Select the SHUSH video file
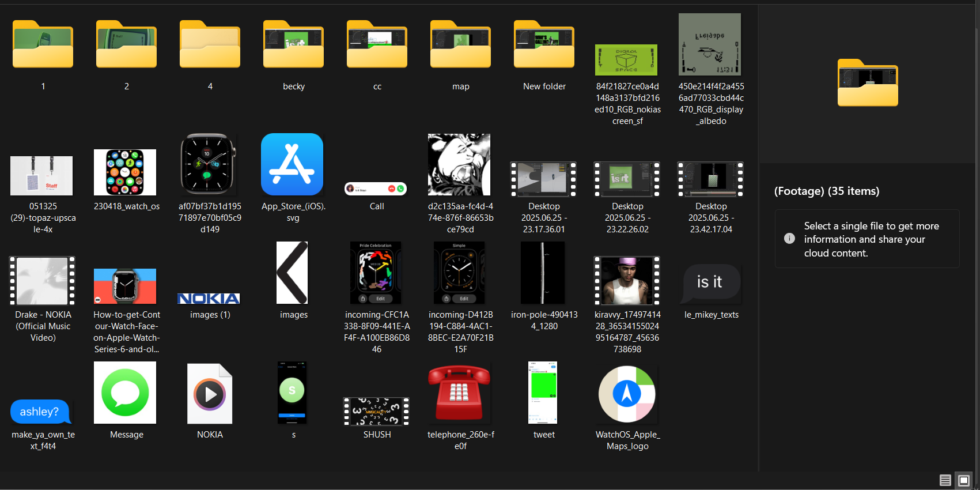 tap(376, 412)
